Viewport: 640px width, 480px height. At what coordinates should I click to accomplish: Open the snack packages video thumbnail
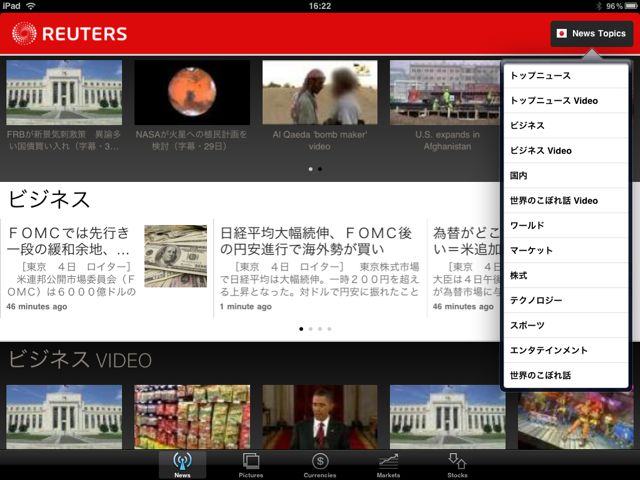point(192,417)
